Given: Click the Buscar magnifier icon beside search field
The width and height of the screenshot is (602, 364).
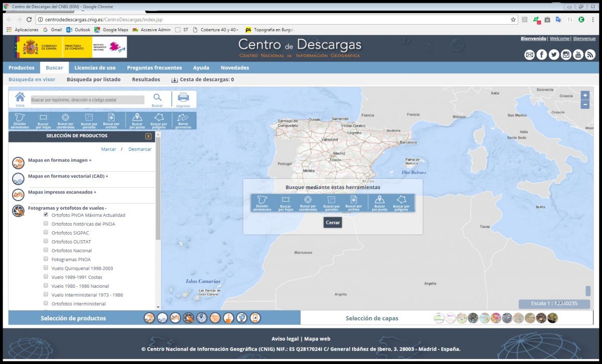Looking at the screenshot, I should pyautogui.click(x=158, y=99).
